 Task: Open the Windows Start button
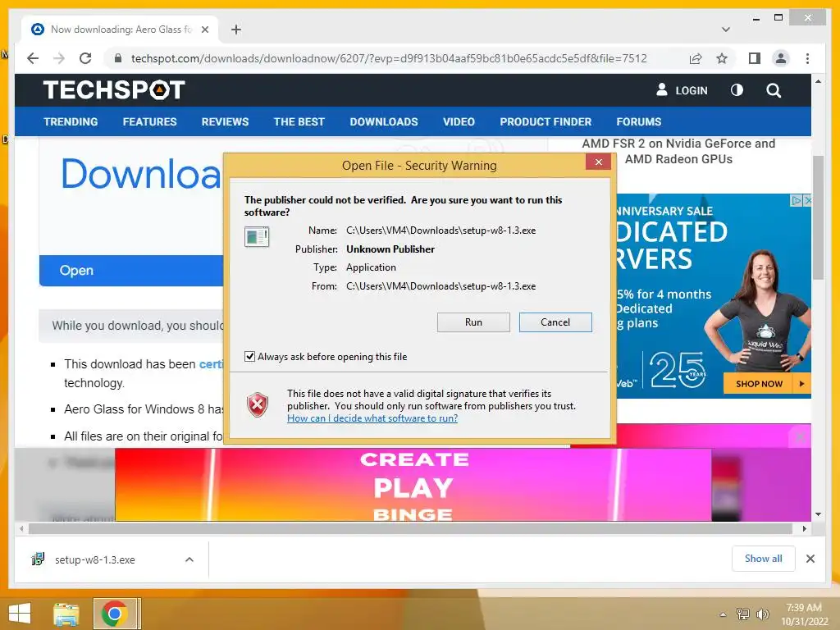tap(20, 614)
